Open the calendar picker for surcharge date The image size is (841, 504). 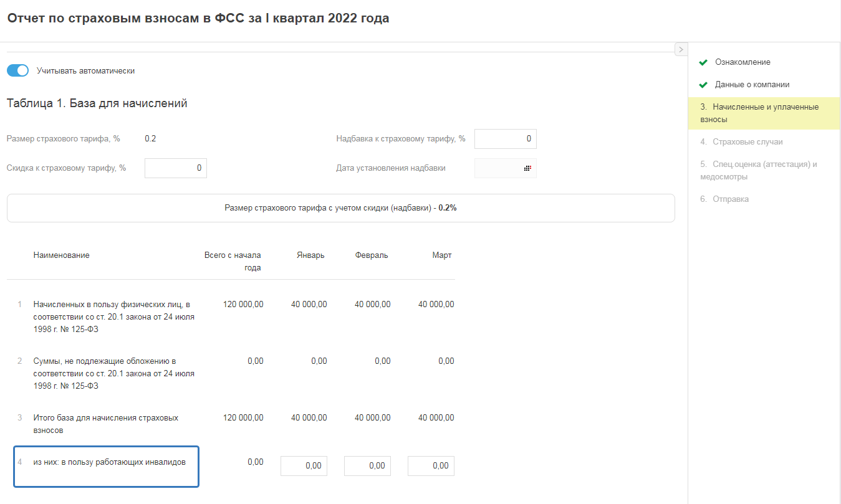527,168
